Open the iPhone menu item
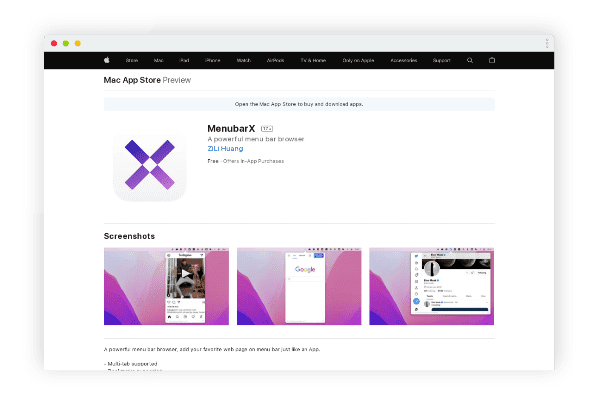 pyautogui.click(x=212, y=60)
